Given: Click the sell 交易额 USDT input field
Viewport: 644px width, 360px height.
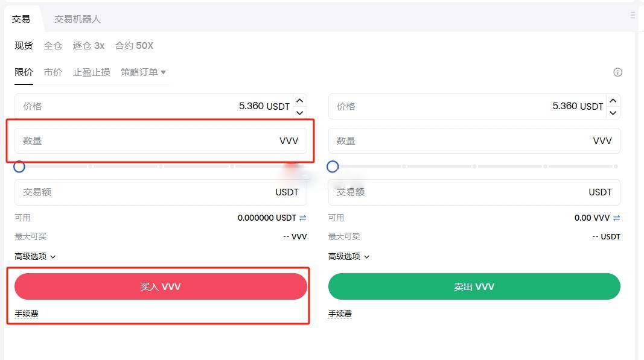Looking at the screenshot, I should [465, 192].
